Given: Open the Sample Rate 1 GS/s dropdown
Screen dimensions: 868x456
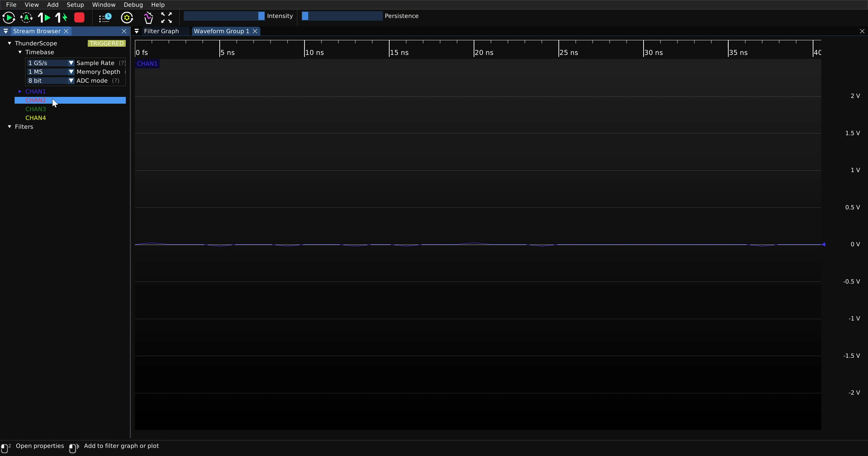Looking at the screenshot, I should click(51, 63).
